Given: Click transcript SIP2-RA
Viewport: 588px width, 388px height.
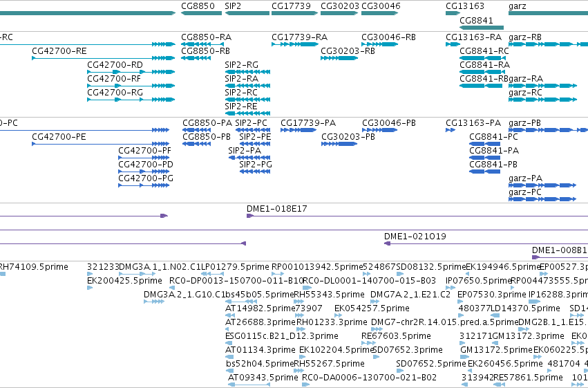Looking at the screenshot, I should pyautogui.click(x=247, y=86).
